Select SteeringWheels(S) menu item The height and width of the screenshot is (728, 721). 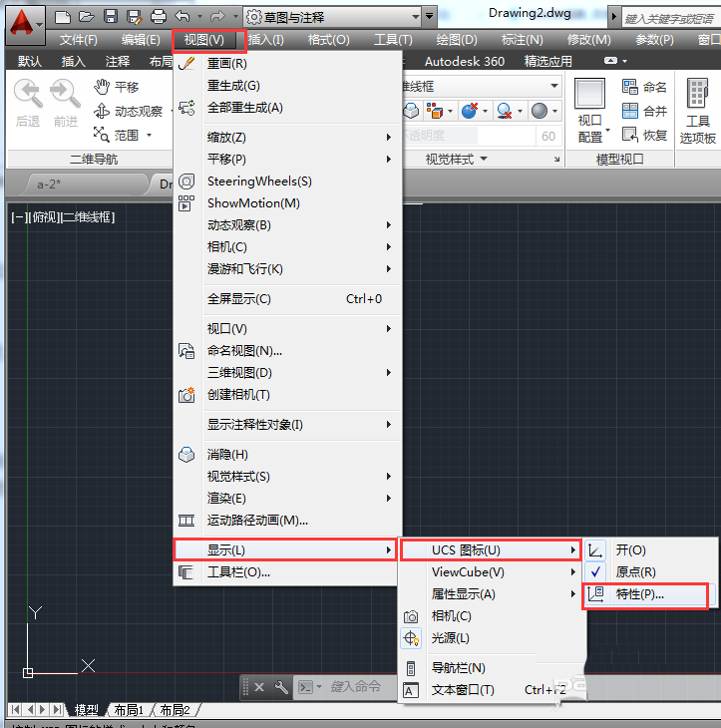pyautogui.click(x=286, y=182)
